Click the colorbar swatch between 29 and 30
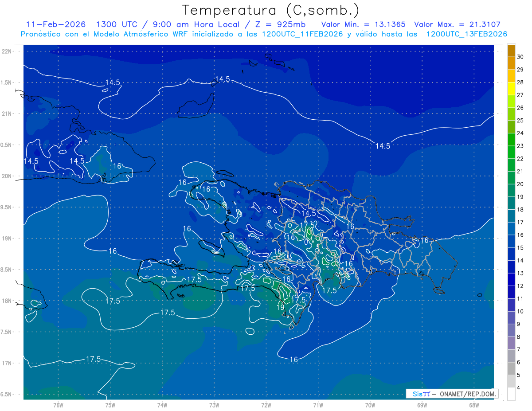 [511, 63]
